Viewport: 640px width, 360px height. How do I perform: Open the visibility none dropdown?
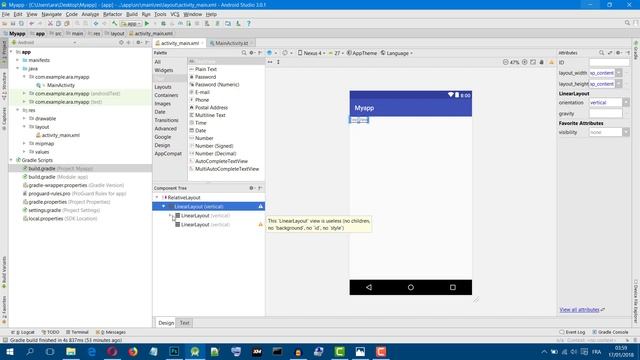coord(626,132)
